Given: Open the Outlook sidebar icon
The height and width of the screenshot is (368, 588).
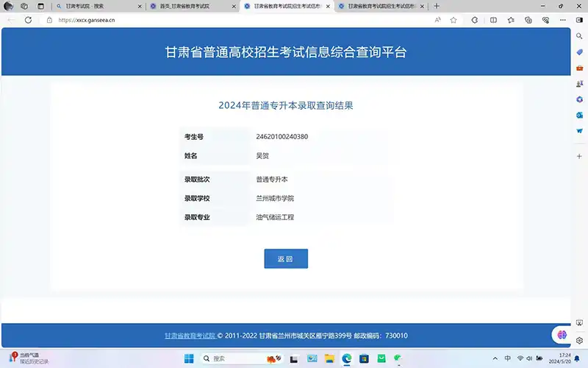Looking at the screenshot, I should tap(579, 116).
